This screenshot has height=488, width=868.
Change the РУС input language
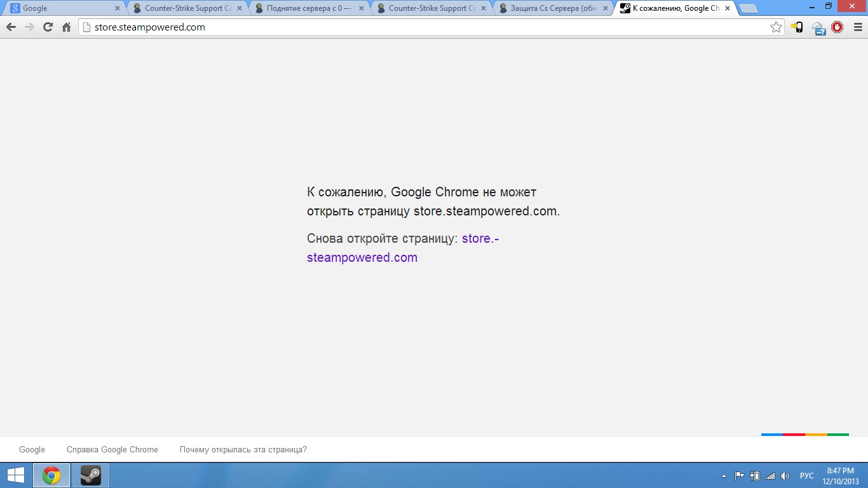806,475
